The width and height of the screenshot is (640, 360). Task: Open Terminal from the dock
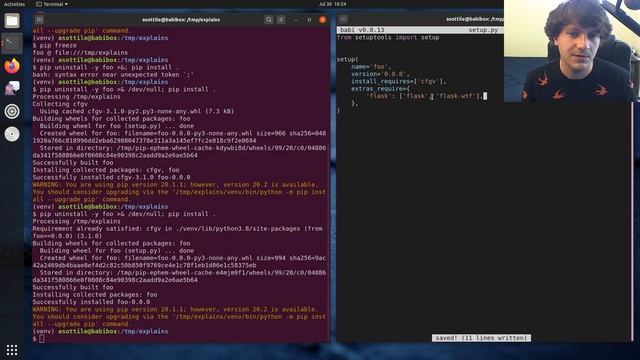[x=12, y=43]
